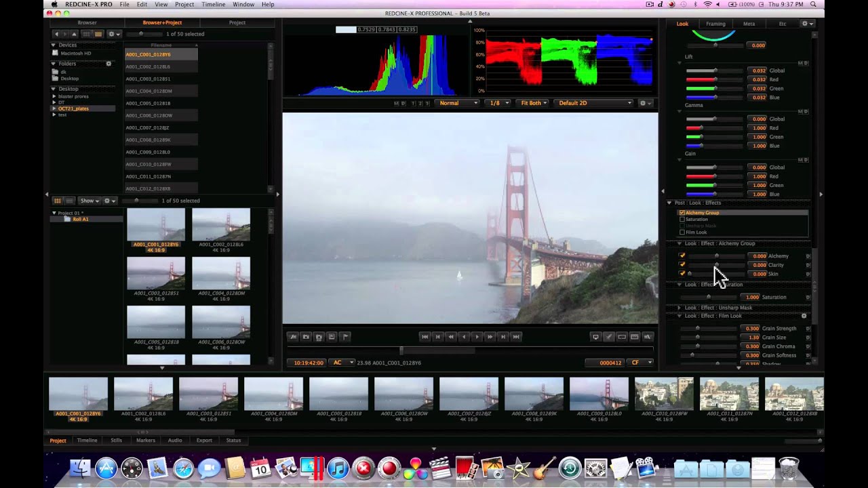
Task: Switch file browser to list view
Action: pyautogui.click(x=98, y=34)
